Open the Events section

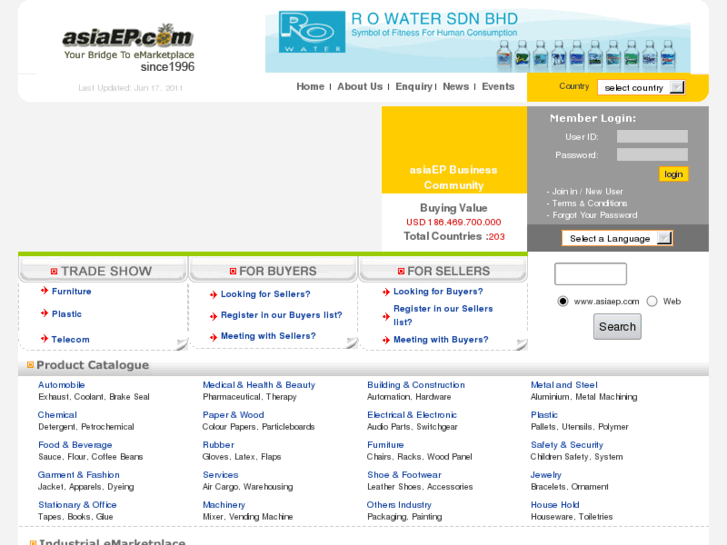coord(498,86)
